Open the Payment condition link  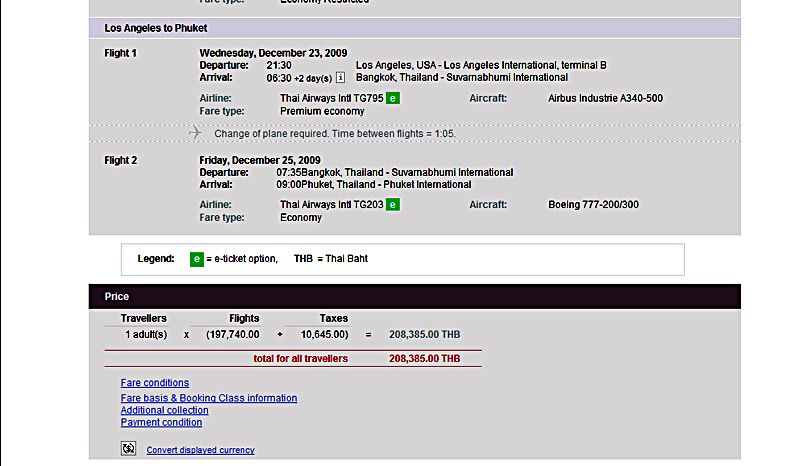click(x=161, y=423)
